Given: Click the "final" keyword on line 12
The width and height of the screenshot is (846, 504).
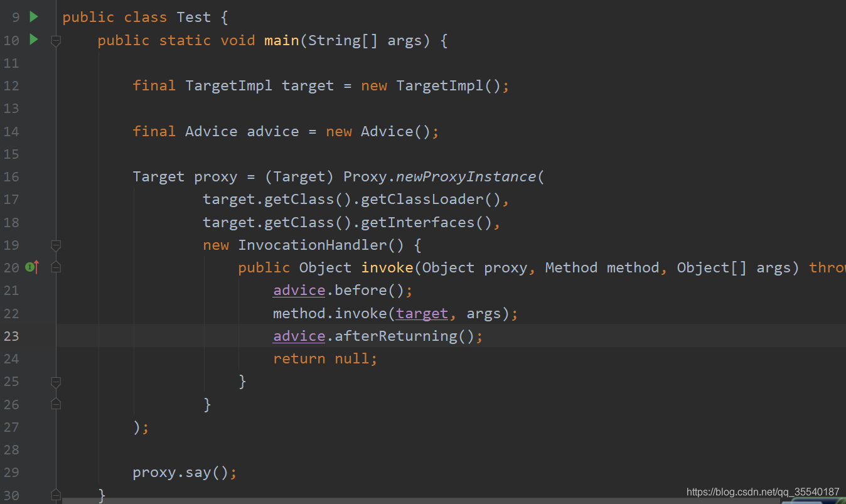Looking at the screenshot, I should [x=154, y=85].
